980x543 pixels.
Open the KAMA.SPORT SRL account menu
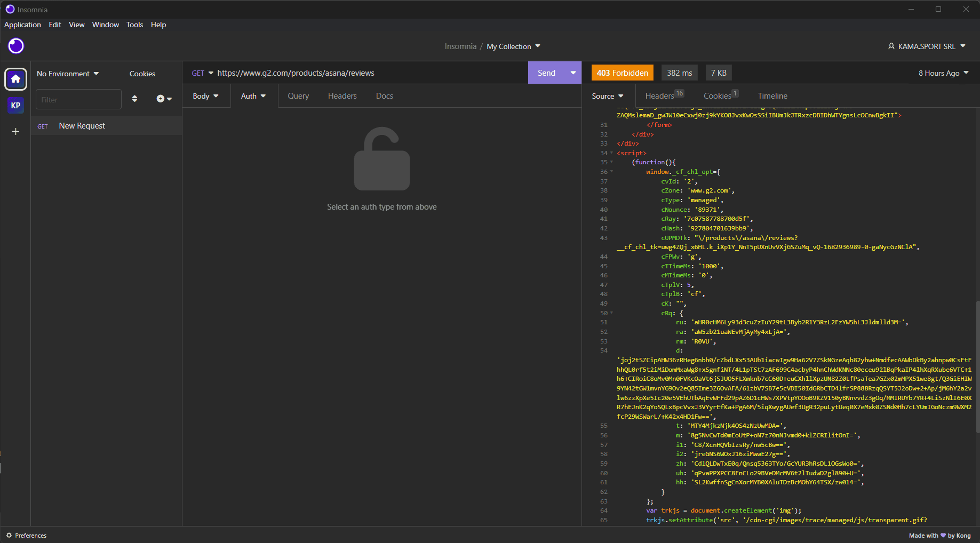click(x=927, y=46)
